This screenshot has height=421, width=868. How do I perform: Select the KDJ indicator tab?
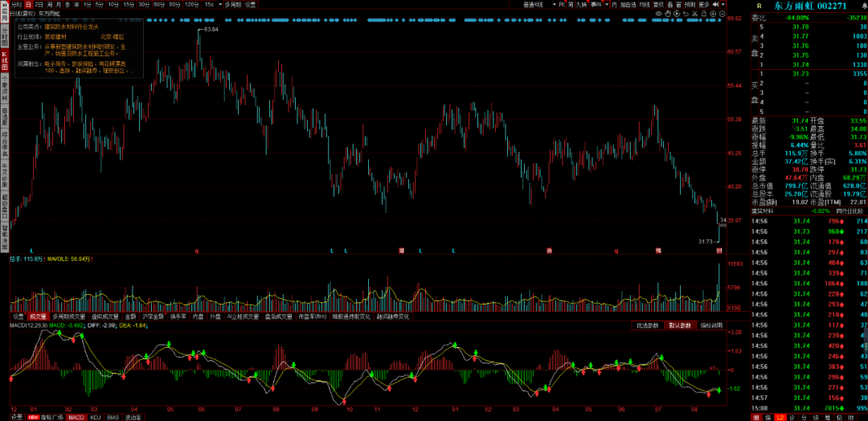pyautogui.click(x=95, y=417)
